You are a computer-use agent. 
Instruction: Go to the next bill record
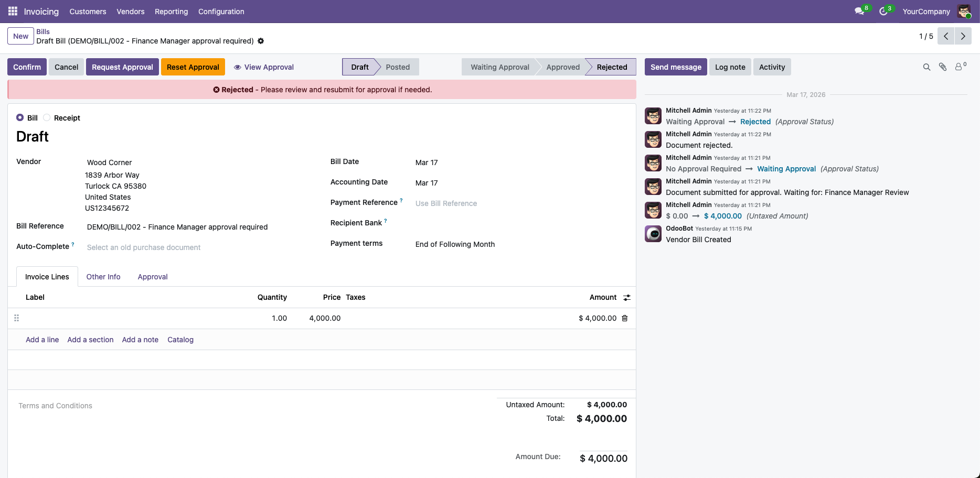tap(963, 36)
